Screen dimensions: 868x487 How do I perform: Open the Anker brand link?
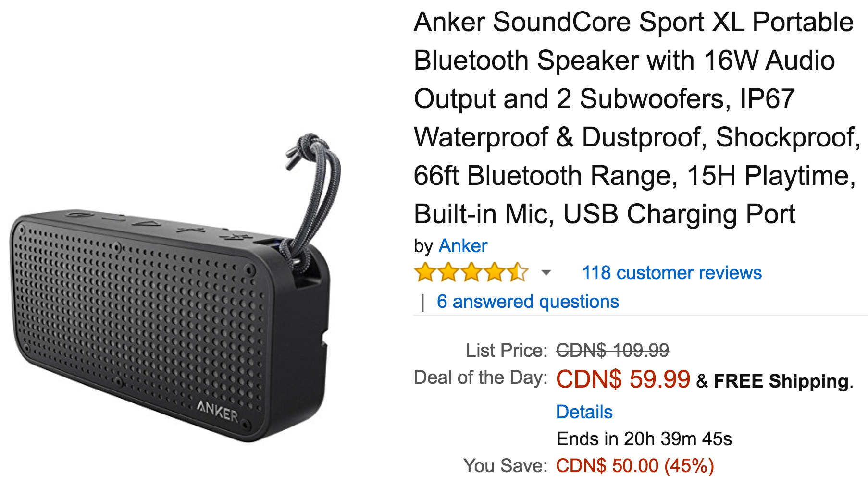point(463,246)
